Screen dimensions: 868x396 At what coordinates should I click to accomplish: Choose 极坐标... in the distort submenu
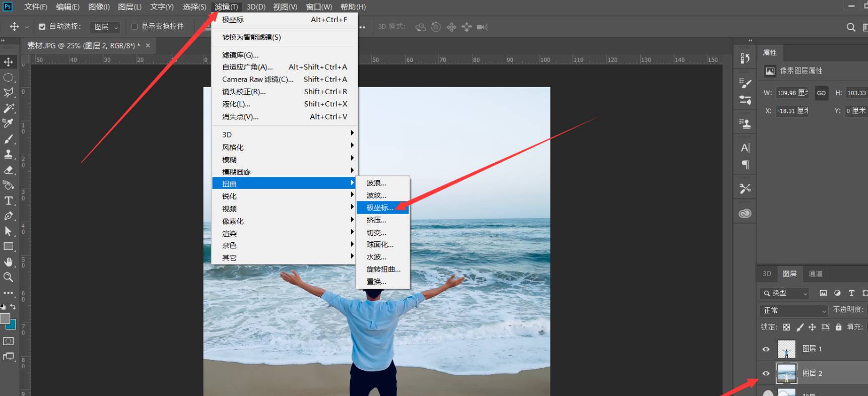point(380,208)
